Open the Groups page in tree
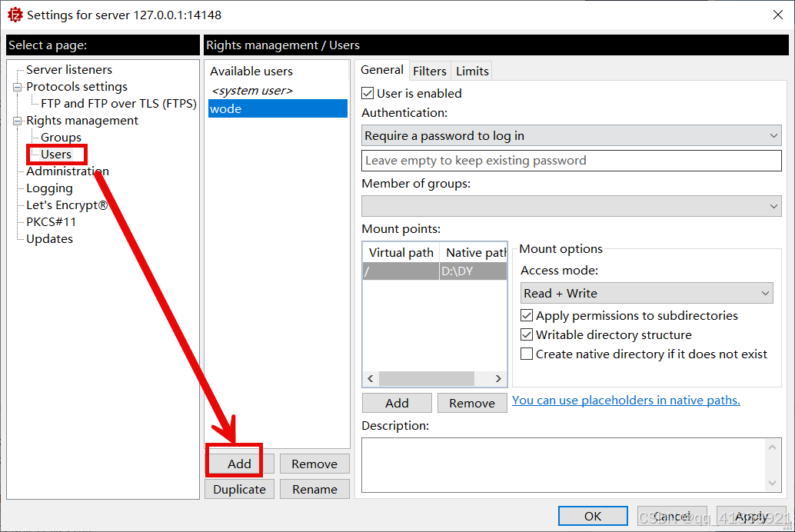The image size is (795, 532). pos(61,138)
